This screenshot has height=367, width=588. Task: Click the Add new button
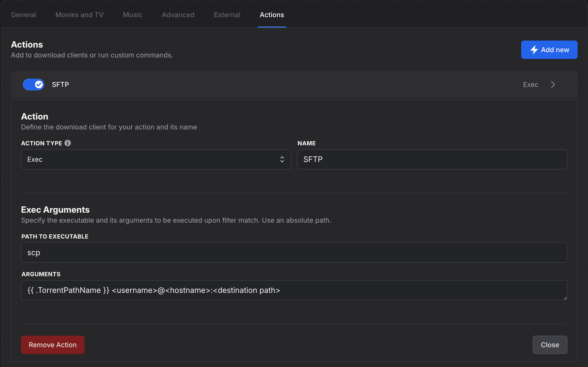pyautogui.click(x=549, y=50)
